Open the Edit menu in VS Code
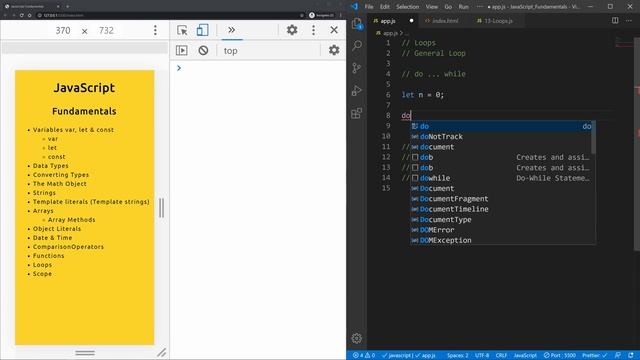Viewport: 640px width, 360px height. (x=384, y=7)
